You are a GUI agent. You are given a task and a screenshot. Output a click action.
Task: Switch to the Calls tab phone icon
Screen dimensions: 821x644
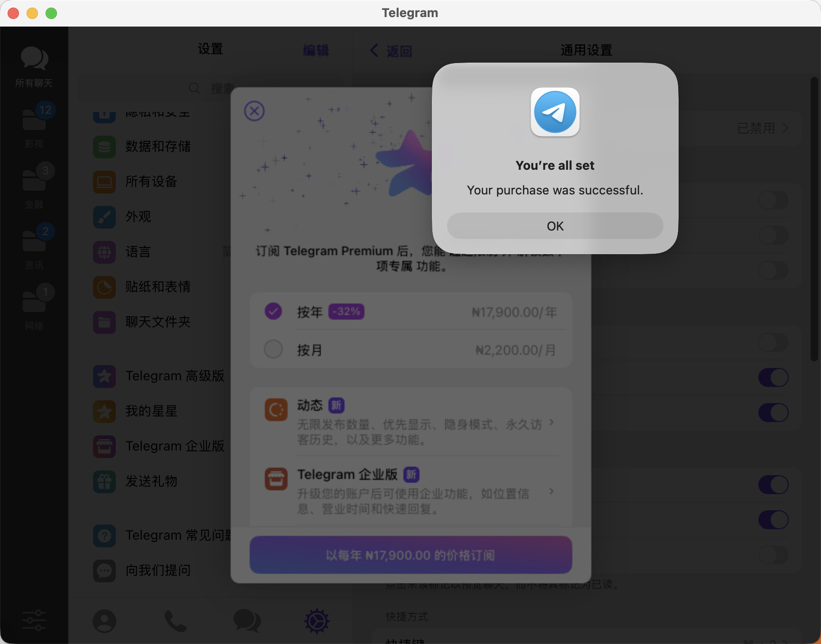tap(175, 621)
